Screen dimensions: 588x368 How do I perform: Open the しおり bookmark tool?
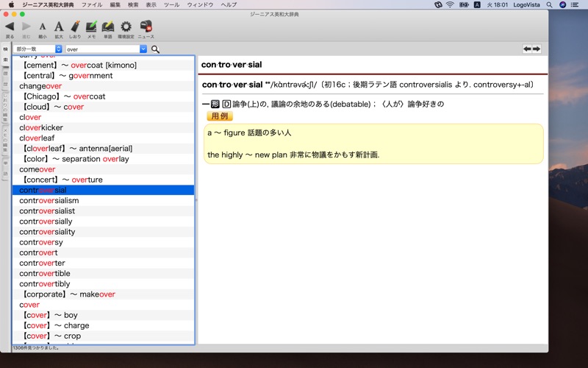[x=75, y=26]
